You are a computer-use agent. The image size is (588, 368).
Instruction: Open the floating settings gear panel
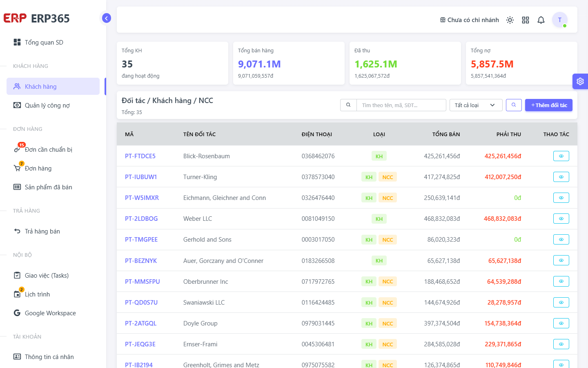click(580, 81)
